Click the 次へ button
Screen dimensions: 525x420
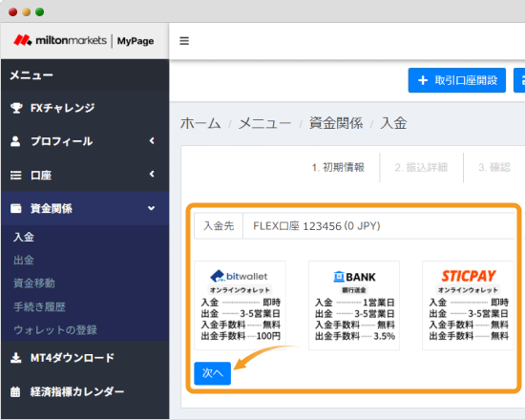pyautogui.click(x=212, y=373)
